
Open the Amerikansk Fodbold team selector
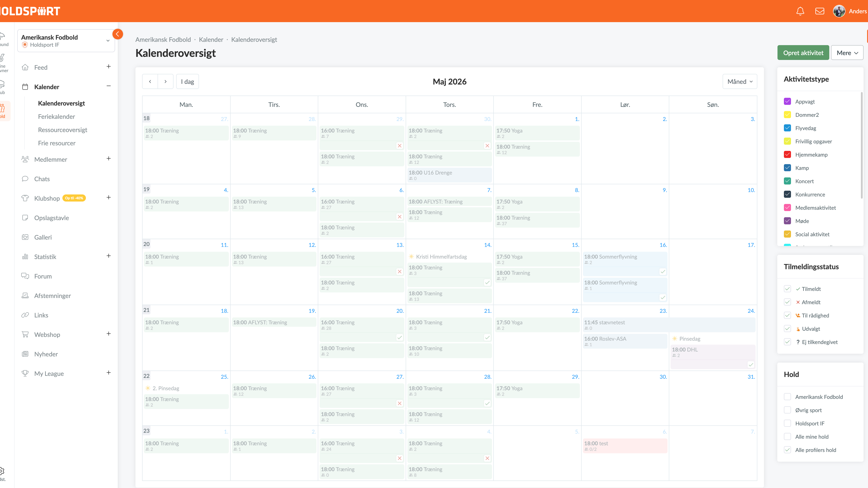(x=66, y=41)
